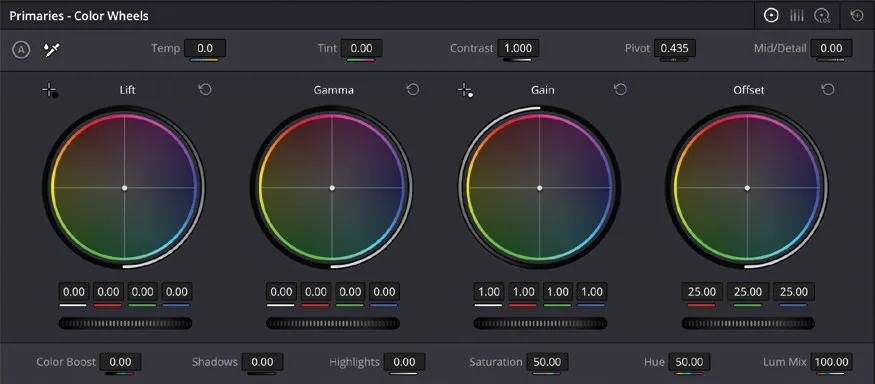This screenshot has height=384, width=875.
Task: Click the Mid/Detail value field
Action: click(831, 49)
